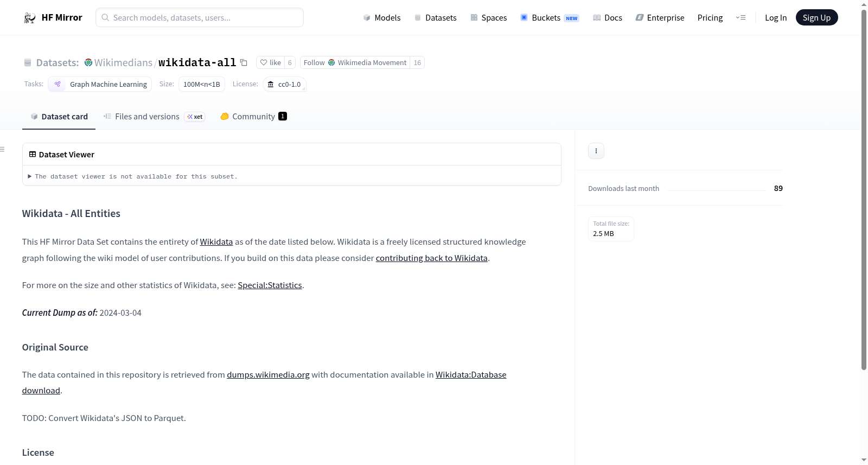Click the Datasets: breadcrumb label

58,63
